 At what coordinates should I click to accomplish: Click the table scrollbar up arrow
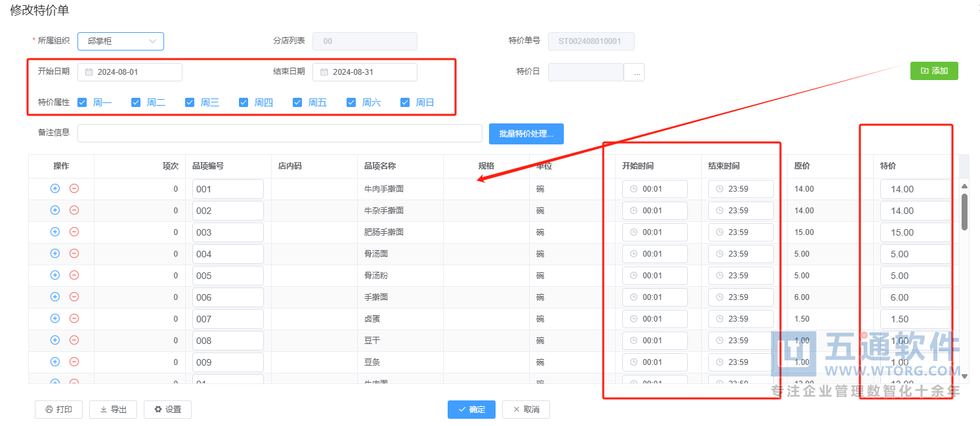[x=964, y=186]
